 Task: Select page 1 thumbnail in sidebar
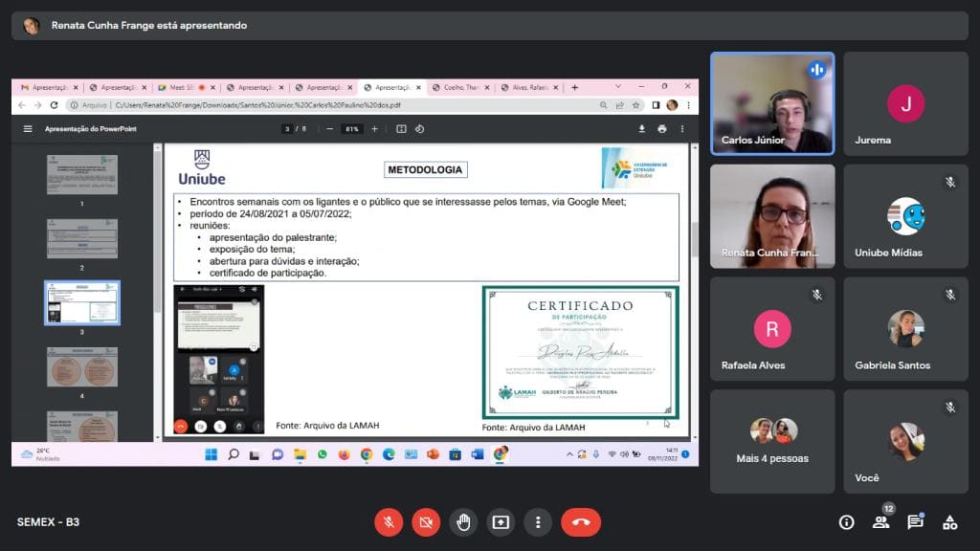(82, 175)
